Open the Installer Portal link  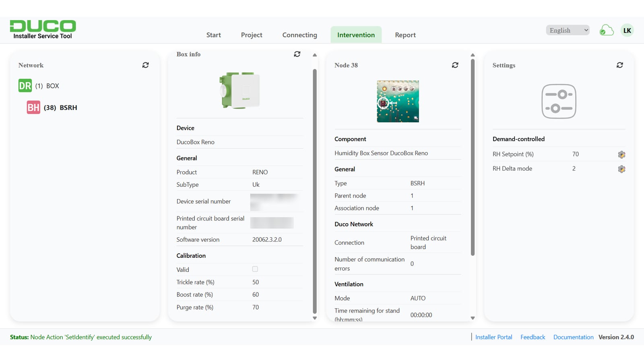coord(494,337)
